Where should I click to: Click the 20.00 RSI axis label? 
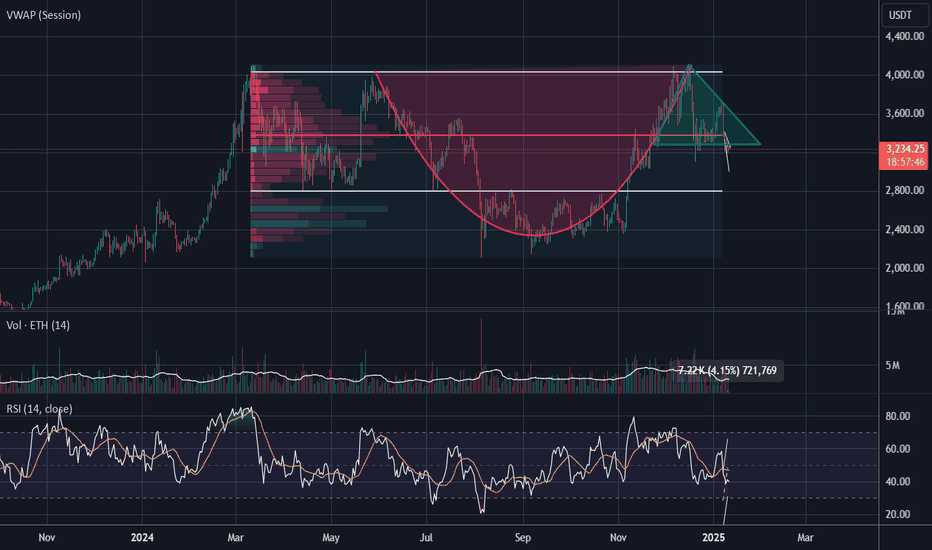(x=898, y=514)
